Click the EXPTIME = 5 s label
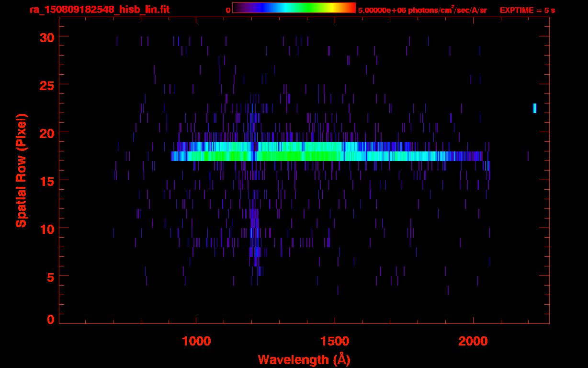Viewport: 588px width, 368px height. coord(527,10)
